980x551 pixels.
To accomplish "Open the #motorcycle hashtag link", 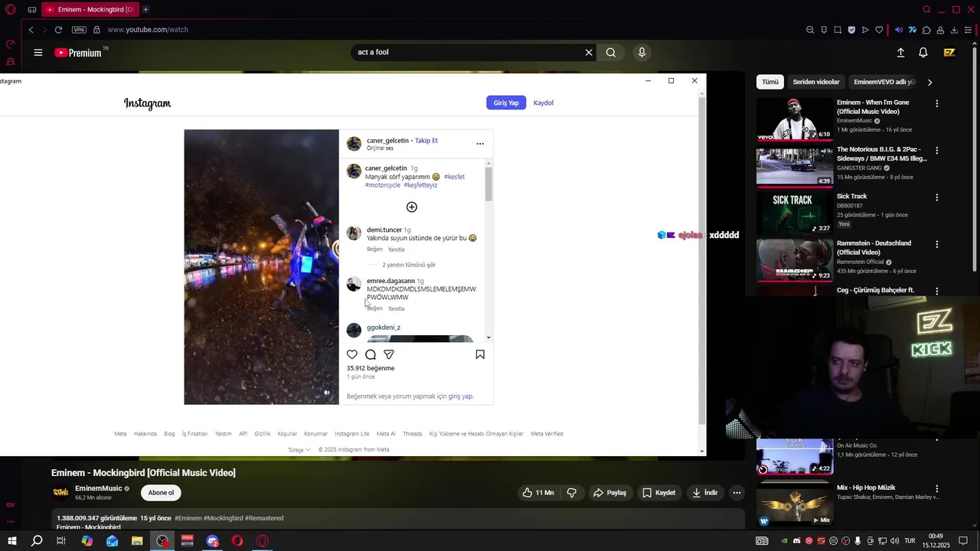I will click(x=383, y=185).
